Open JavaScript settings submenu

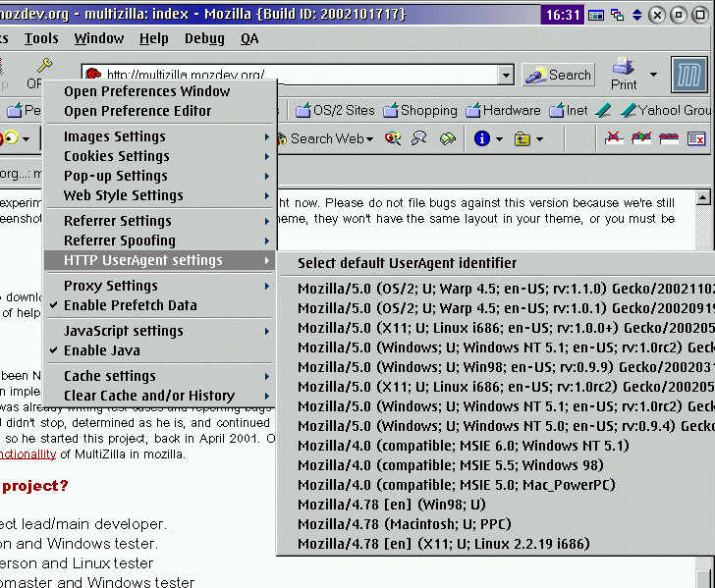[x=160, y=331]
